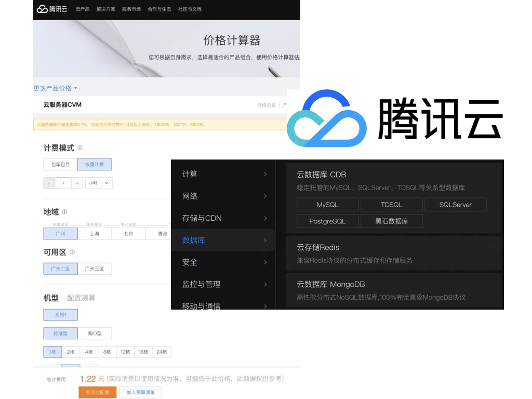Open 云产品 navigation menu
Viewport: 532px width, 399px height.
tap(83, 9)
